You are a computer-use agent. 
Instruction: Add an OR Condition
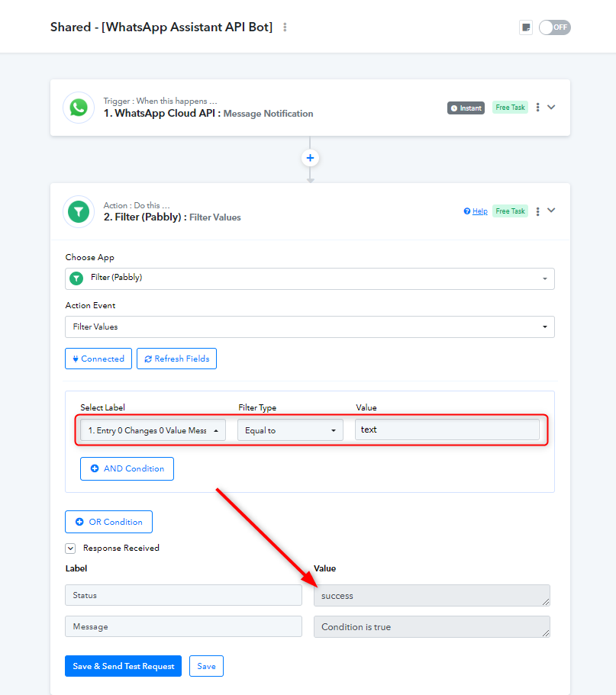click(108, 522)
